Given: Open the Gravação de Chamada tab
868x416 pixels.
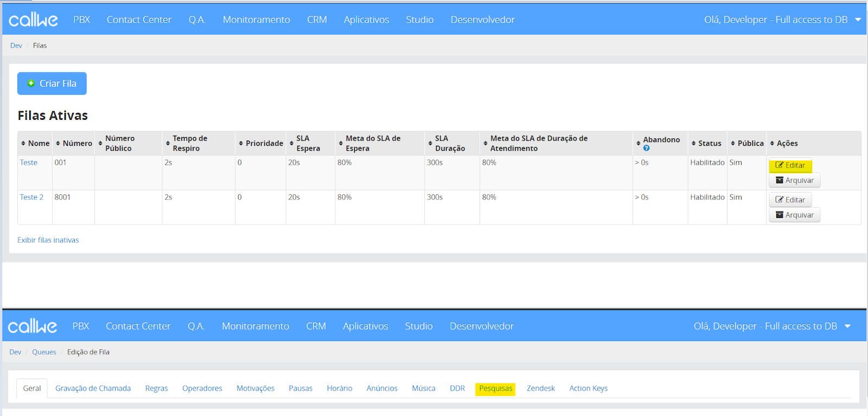Looking at the screenshot, I should [93, 388].
